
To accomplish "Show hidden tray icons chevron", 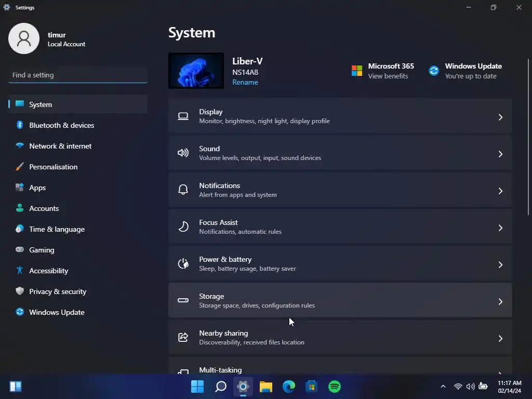I will [443, 387].
